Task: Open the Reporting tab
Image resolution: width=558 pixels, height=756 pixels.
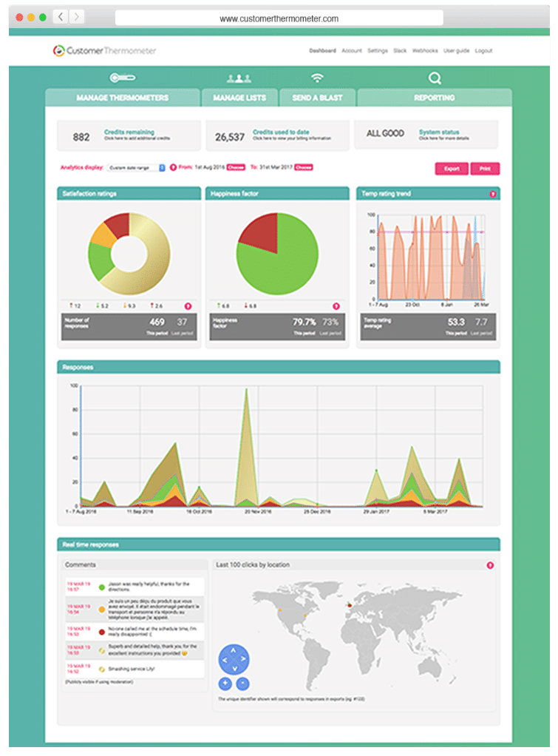Action: click(x=434, y=98)
